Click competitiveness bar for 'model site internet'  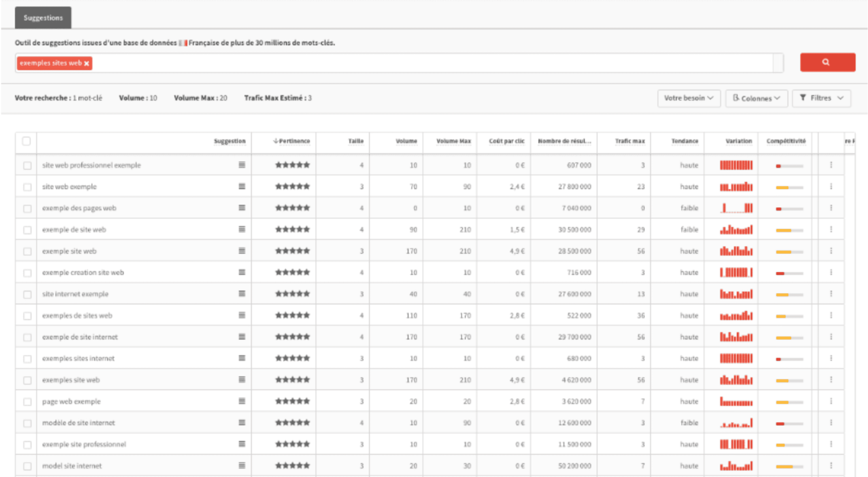[789, 467]
